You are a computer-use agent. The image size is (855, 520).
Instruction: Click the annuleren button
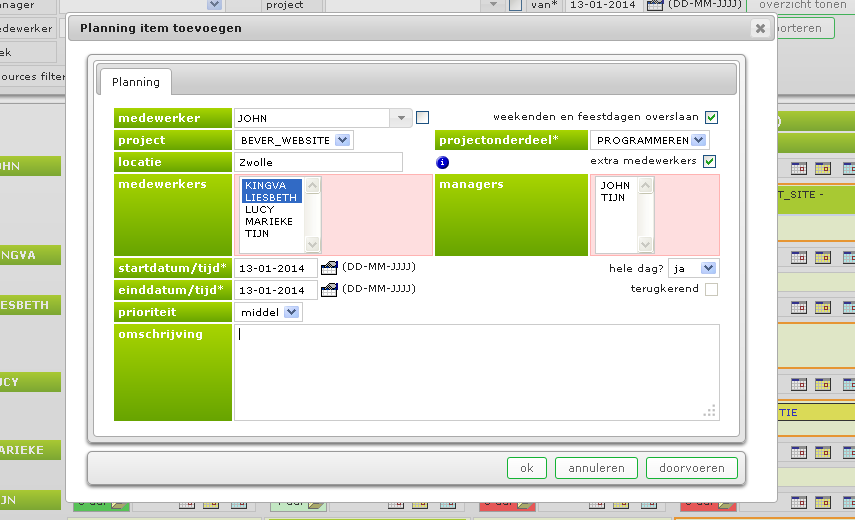597,468
